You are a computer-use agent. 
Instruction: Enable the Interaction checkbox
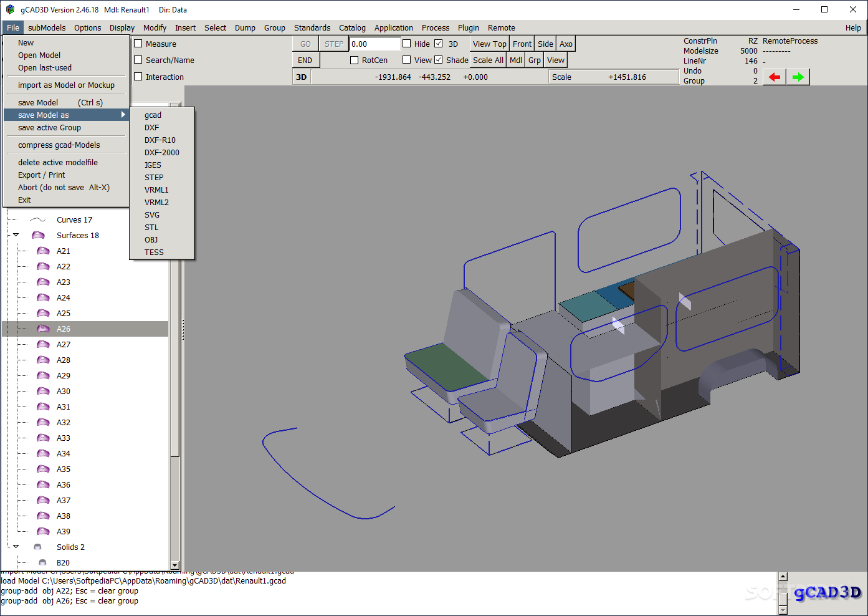click(138, 77)
